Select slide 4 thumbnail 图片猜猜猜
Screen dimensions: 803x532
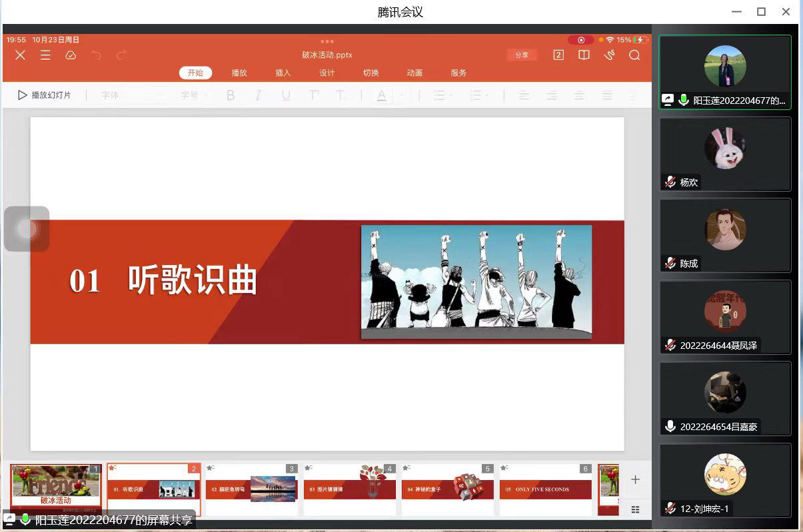coord(350,489)
